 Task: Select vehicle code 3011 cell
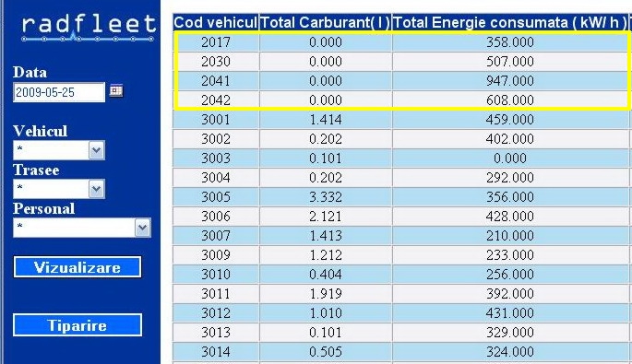click(216, 293)
